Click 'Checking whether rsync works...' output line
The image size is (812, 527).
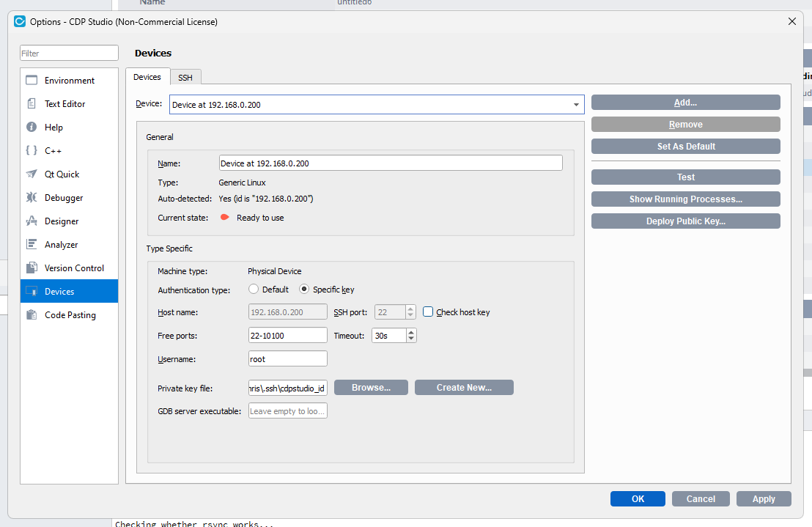(194, 523)
